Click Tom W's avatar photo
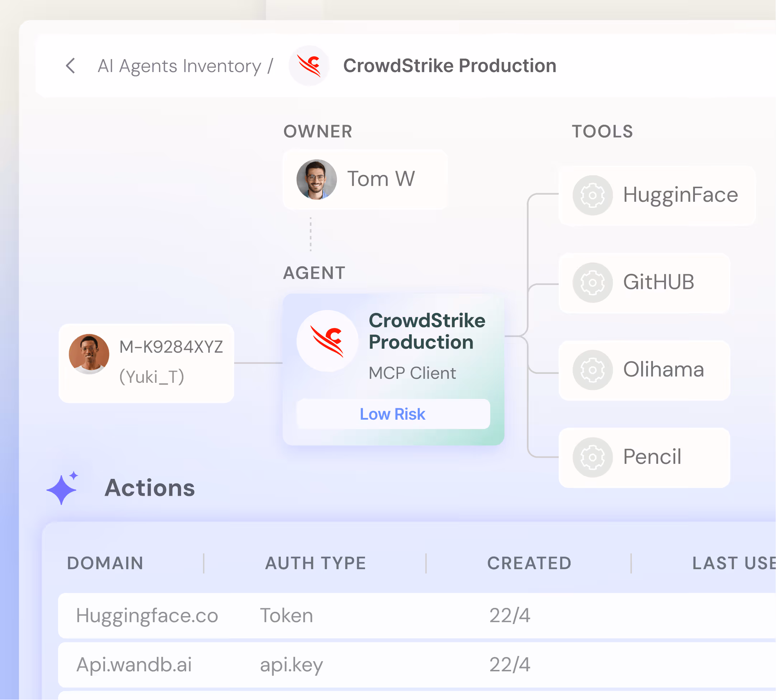This screenshot has height=700, width=776. (317, 180)
